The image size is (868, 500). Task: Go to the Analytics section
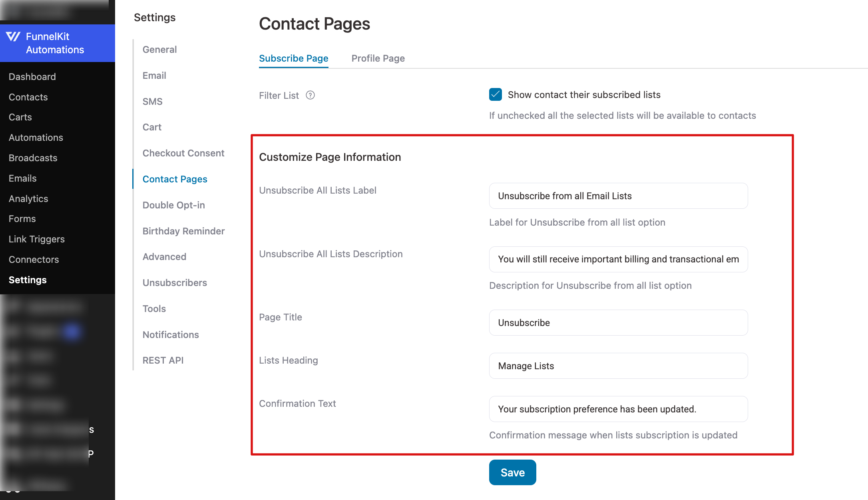28,198
